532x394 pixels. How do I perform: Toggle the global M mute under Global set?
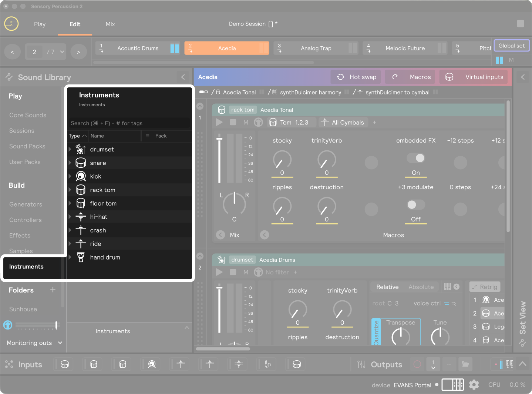click(511, 60)
